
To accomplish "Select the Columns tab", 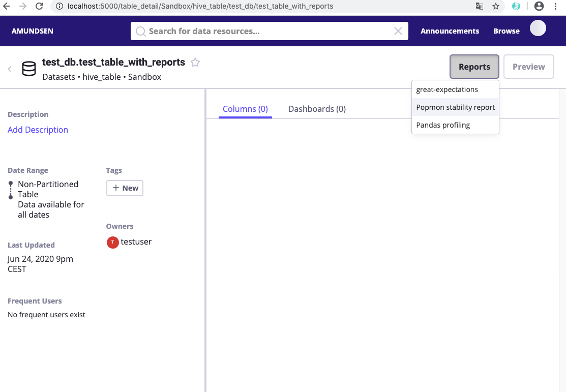I will point(245,108).
